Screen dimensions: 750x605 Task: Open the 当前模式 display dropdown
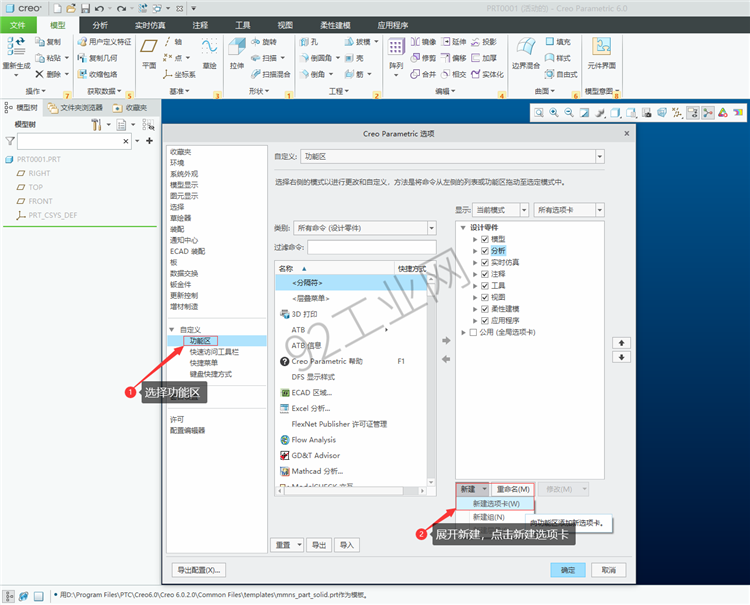click(x=524, y=210)
